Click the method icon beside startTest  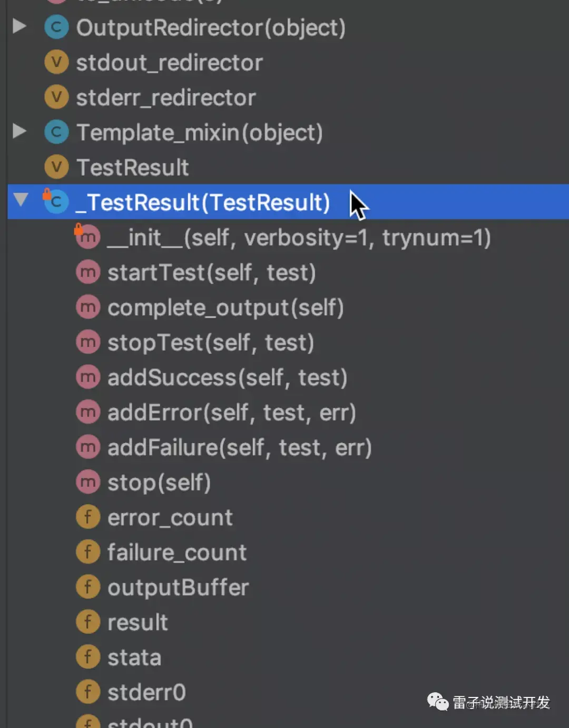click(87, 273)
